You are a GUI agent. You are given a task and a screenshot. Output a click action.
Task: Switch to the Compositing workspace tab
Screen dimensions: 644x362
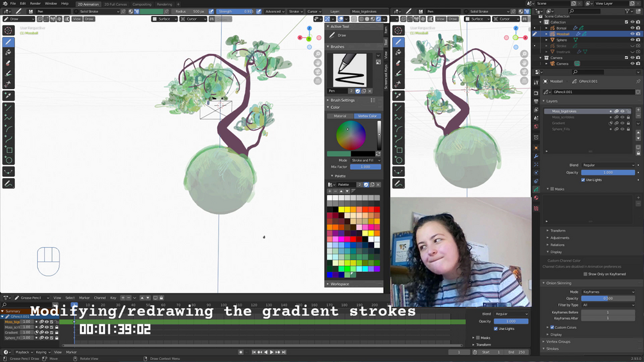pos(142,4)
